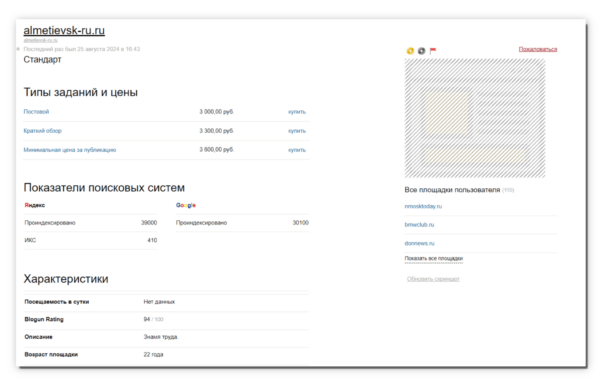The width and height of the screenshot is (600, 381).
Task: Expand Показать все площадки list
Action: 434,259
